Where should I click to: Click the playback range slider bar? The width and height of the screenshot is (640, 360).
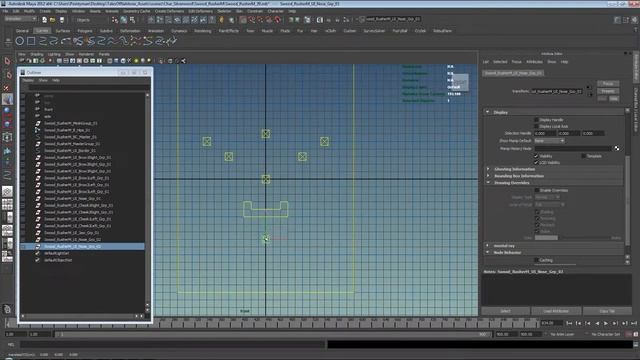coord(274,334)
